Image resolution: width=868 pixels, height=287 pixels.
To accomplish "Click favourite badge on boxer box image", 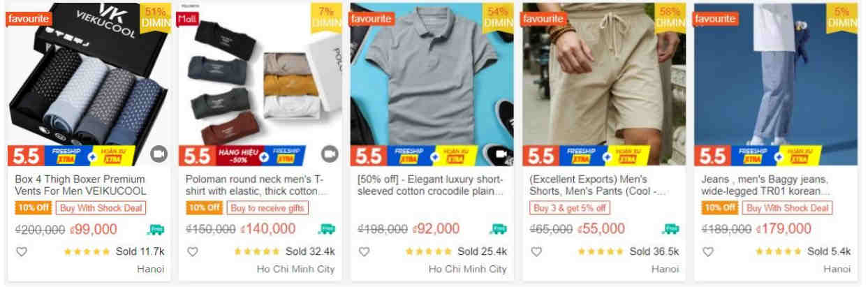I will (28, 19).
